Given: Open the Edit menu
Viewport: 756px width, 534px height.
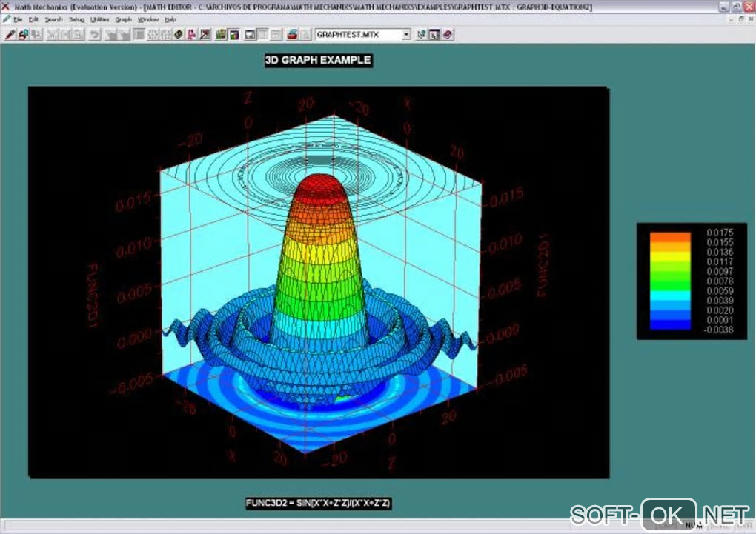Looking at the screenshot, I should pos(33,20).
